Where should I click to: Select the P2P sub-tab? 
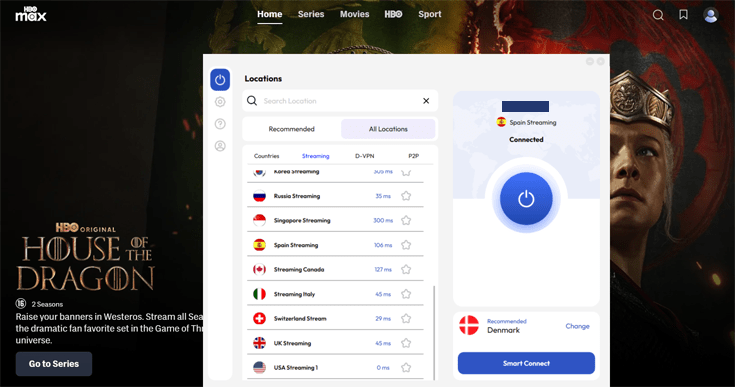413,156
